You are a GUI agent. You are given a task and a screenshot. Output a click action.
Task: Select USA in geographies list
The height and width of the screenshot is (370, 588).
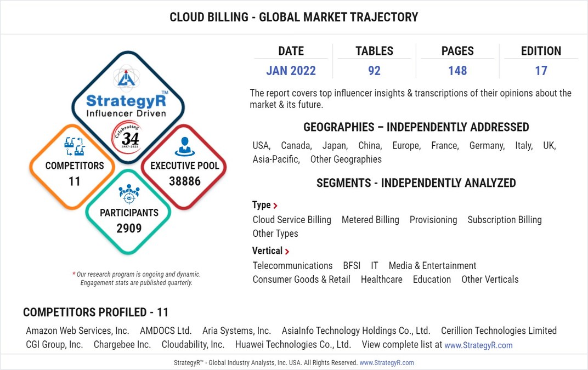(262, 145)
